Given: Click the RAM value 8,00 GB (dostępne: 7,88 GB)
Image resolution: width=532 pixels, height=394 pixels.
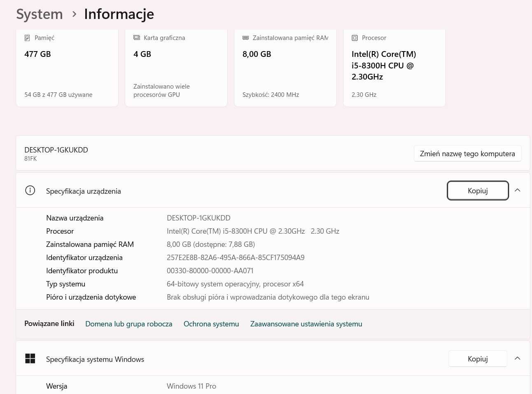Looking at the screenshot, I should click(x=211, y=244).
